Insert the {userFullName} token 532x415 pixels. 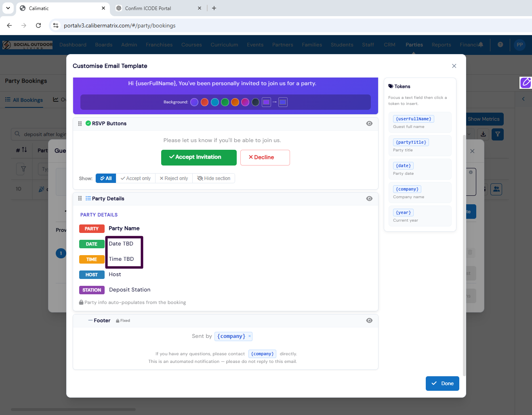(414, 119)
